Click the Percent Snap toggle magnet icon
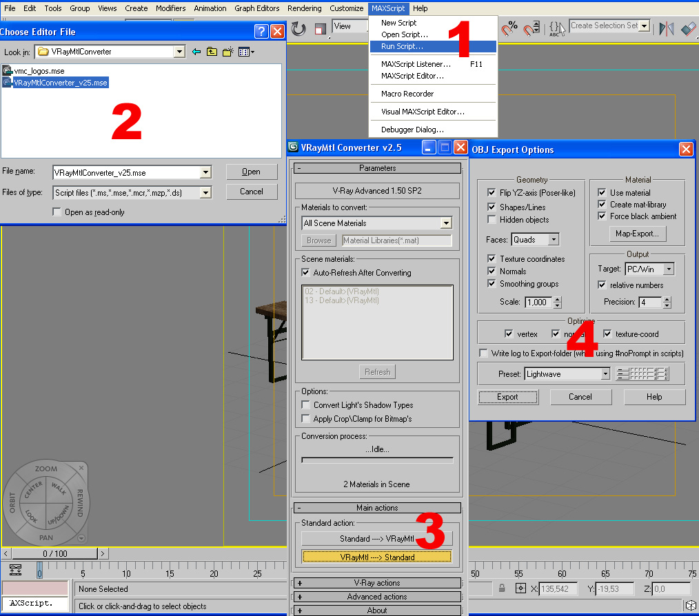Viewport: 699px width, 616px height. click(x=509, y=29)
